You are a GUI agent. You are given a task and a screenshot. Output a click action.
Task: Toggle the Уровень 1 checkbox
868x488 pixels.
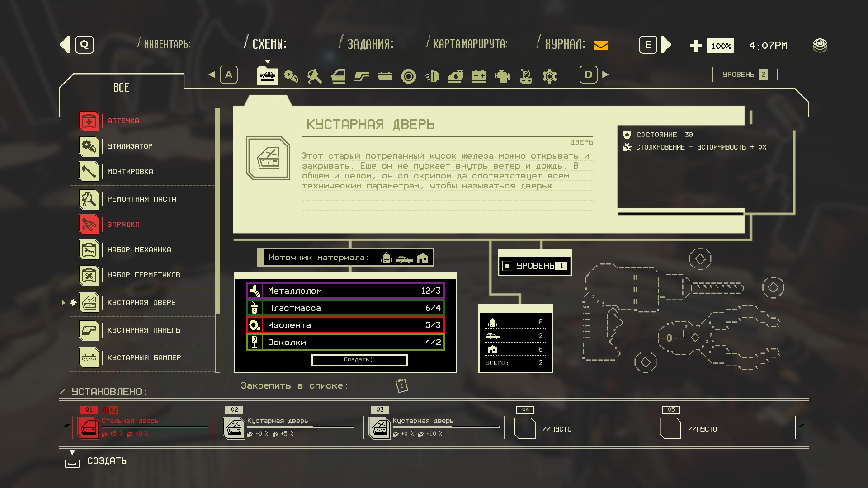click(507, 266)
